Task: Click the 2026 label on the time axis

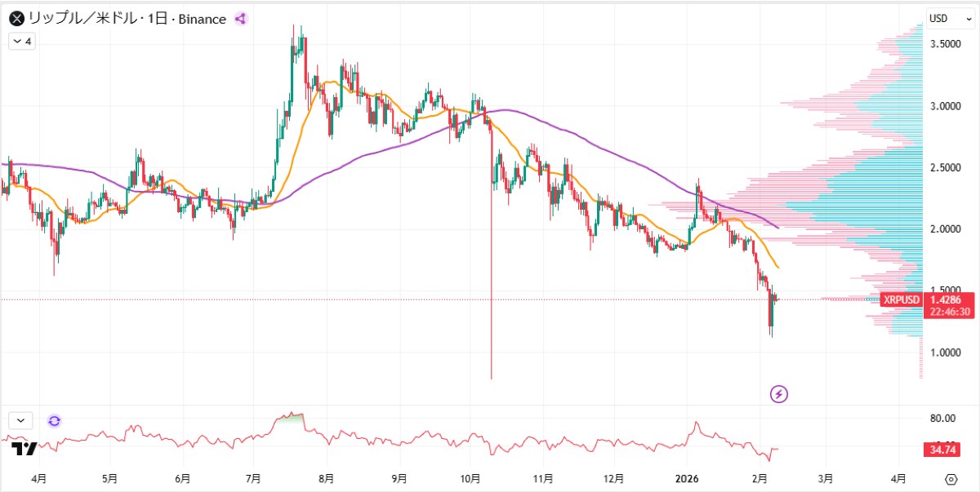Action: tap(688, 481)
